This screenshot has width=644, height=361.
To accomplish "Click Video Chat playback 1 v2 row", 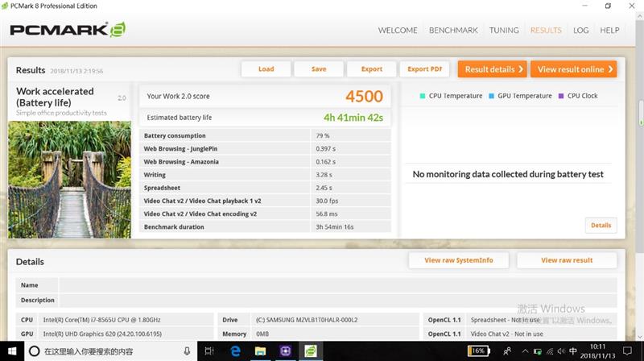I will 266,201.
